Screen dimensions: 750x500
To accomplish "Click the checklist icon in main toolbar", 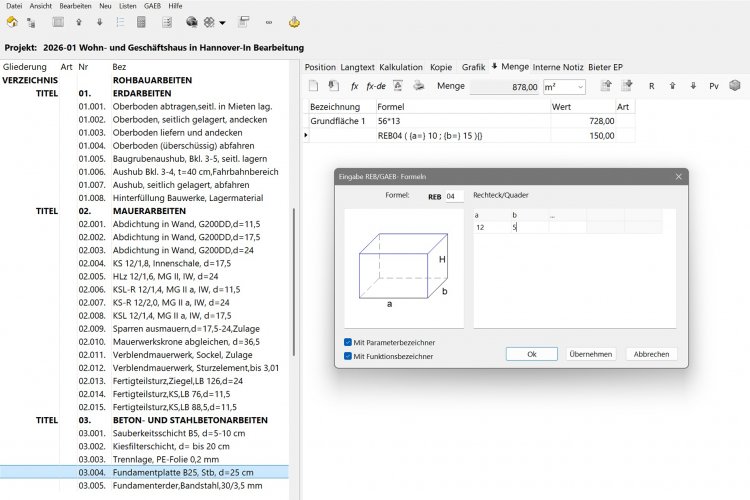I will click(167, 22).
